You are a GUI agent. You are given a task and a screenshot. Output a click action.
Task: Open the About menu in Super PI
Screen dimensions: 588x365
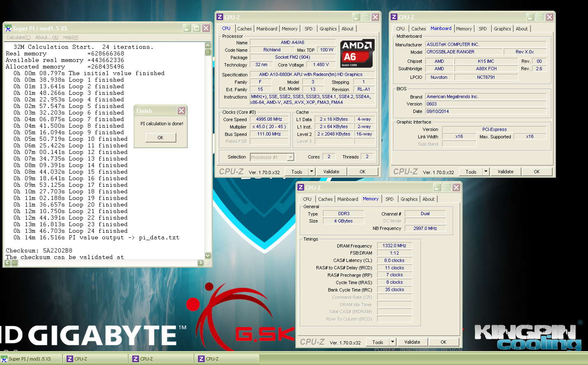[x=47, y=37]
